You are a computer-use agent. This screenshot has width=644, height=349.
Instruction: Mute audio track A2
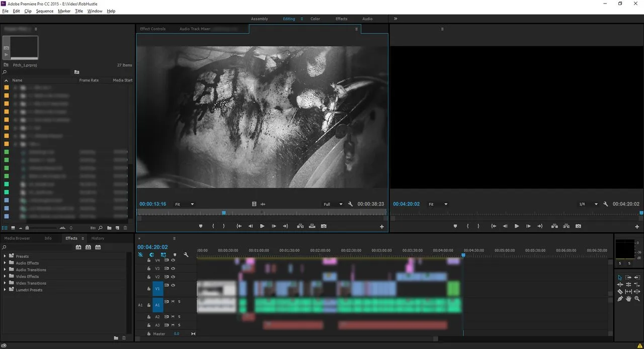(173, 317)
